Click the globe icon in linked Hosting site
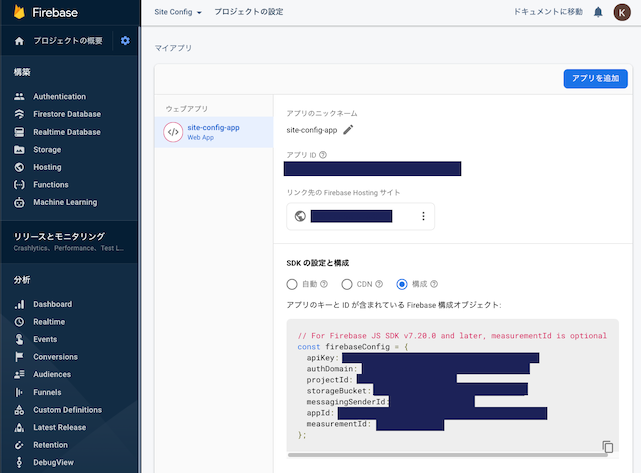The height and width of the screenshot is (473, 641). coord(300,216)
